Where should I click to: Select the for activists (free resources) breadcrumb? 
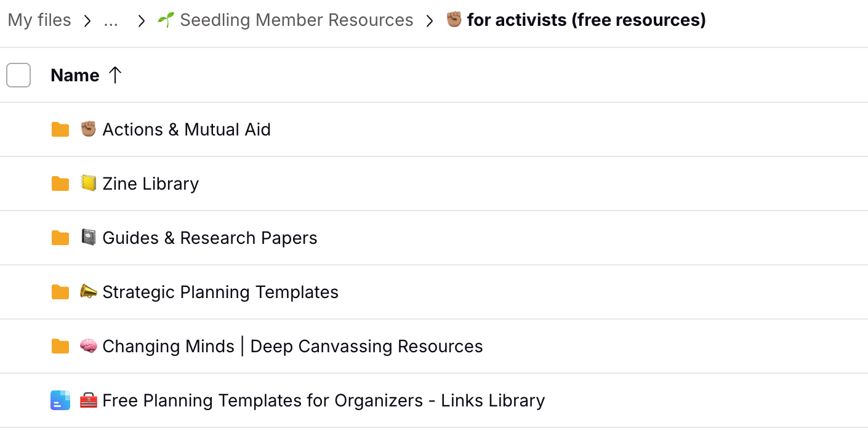[586, 20]
